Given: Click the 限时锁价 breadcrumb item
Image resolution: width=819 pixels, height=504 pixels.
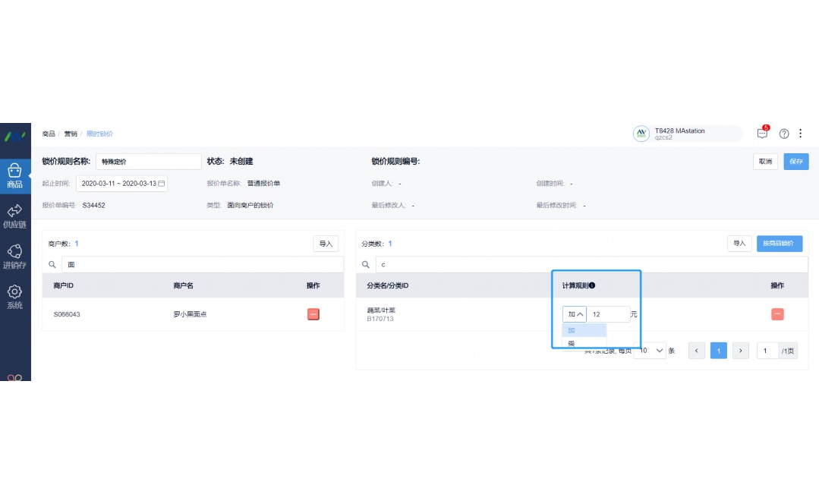Looking at the screenshot, I should 99,134.
